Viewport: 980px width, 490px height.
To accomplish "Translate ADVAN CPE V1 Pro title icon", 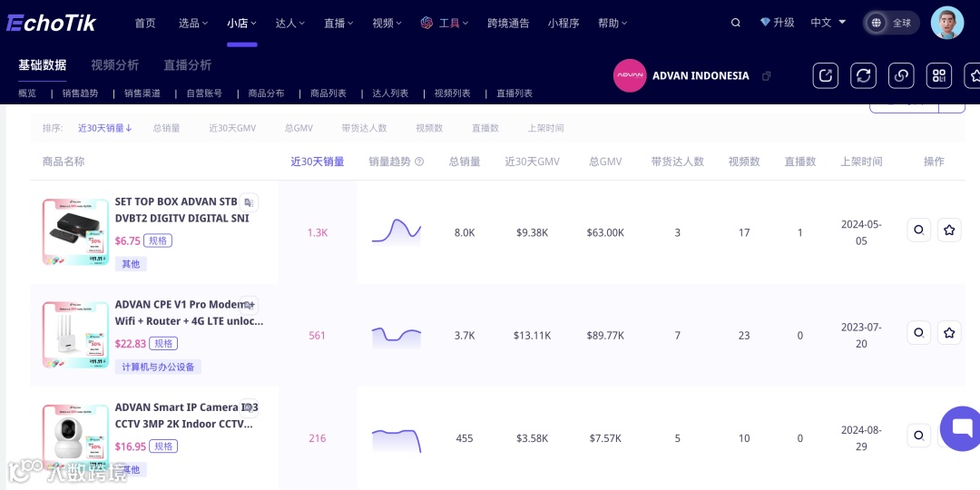I will pyautogui.click(x=249, y=305).
